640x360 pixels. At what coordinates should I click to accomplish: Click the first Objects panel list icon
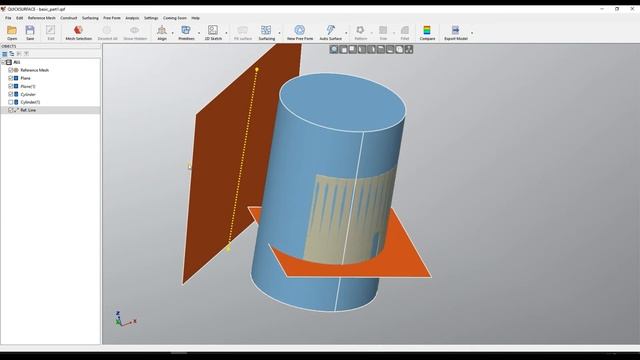click(x=4, y=54)
